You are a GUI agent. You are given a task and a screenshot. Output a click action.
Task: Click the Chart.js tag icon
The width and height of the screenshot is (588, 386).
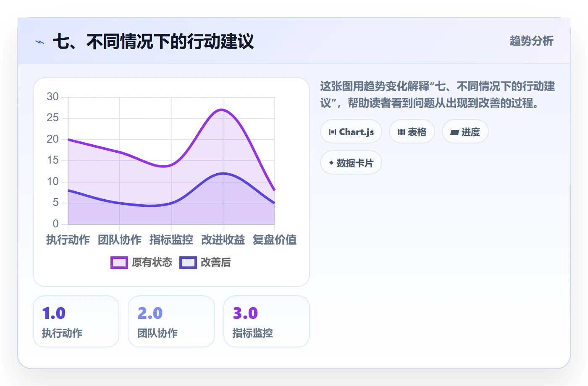tap(333, 132)
